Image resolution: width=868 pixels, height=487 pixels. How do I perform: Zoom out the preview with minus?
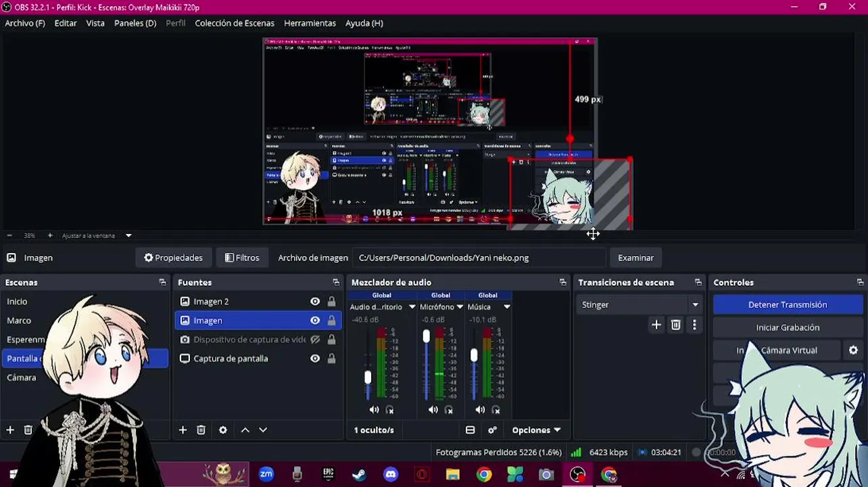coord(9,235)
